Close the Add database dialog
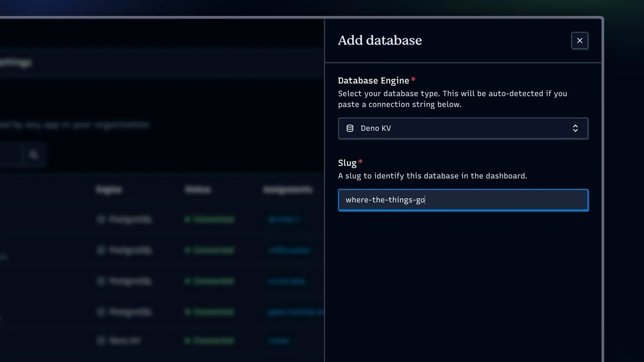644x362 pixels. pos(580,41)
